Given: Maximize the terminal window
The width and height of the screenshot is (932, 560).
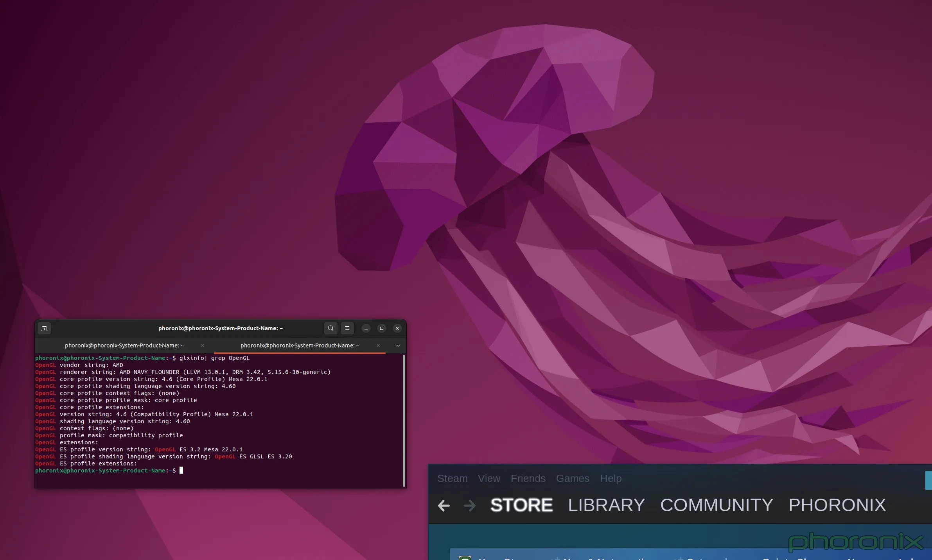Looking at the screenshot, I should pyautogui.click(x=382, y=328).
